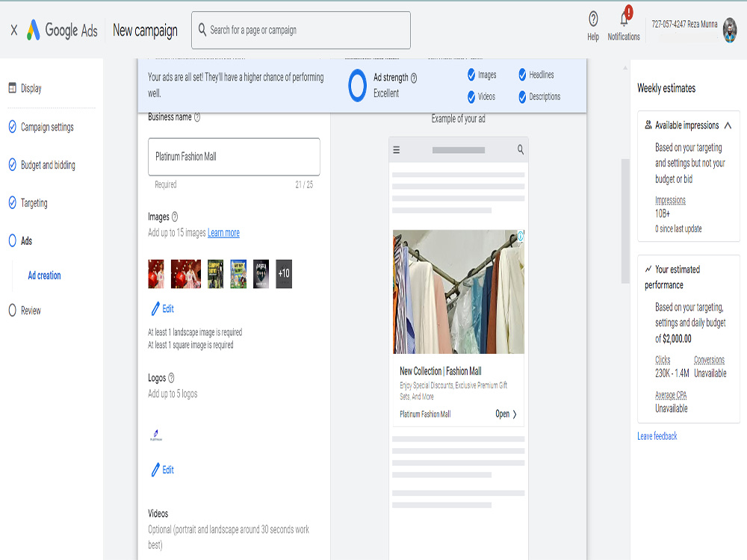This screenshot has height=560, width=747.
Task: Select the Display icon in the sidebar
Action: pyautogui.click(x=13, y=87)
